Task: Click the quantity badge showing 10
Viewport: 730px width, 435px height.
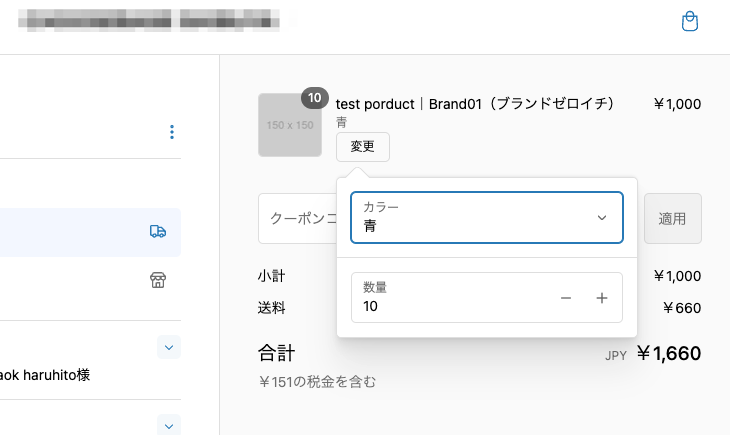Action: (x=315, y=98)
